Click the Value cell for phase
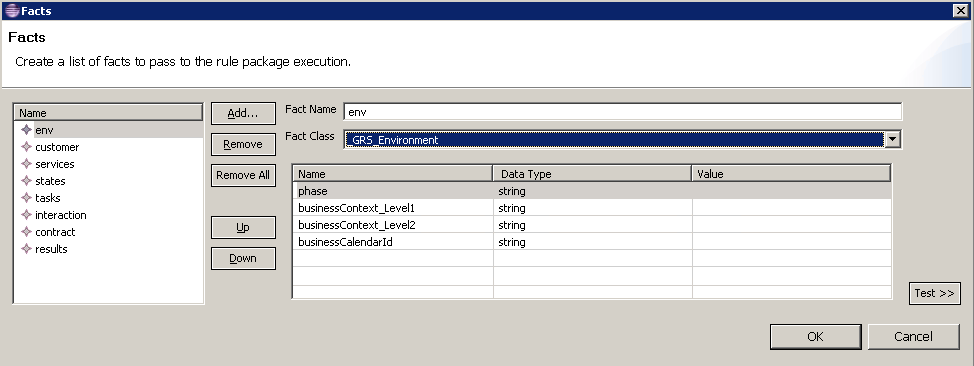 (x=791, y=191)
